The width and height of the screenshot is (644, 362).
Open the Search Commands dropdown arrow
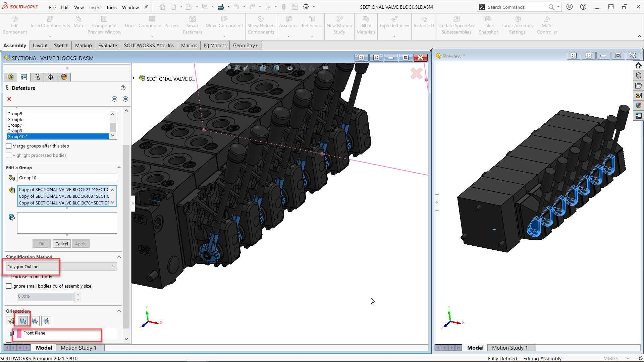pyautogui.click(x=558, y=7)
